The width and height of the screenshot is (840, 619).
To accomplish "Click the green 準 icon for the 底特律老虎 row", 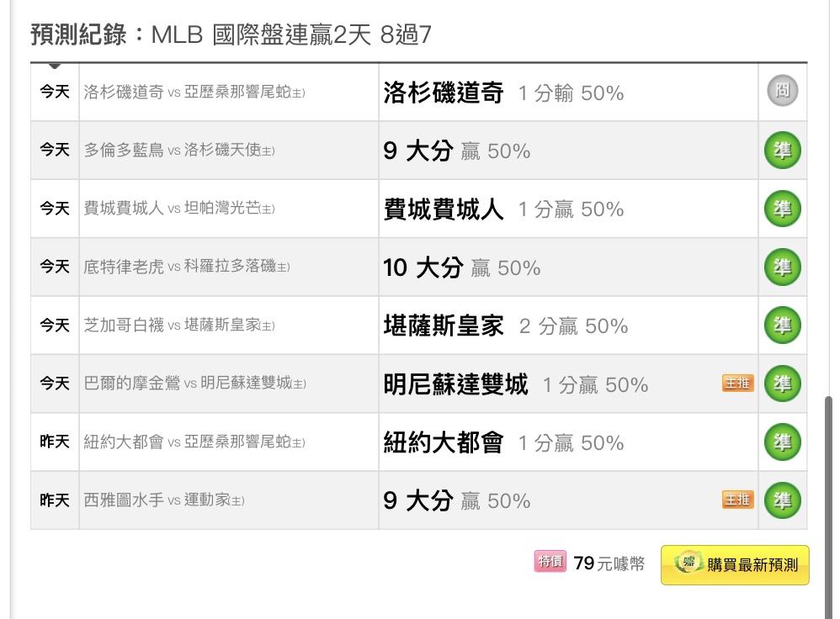I will pos(782,267).
